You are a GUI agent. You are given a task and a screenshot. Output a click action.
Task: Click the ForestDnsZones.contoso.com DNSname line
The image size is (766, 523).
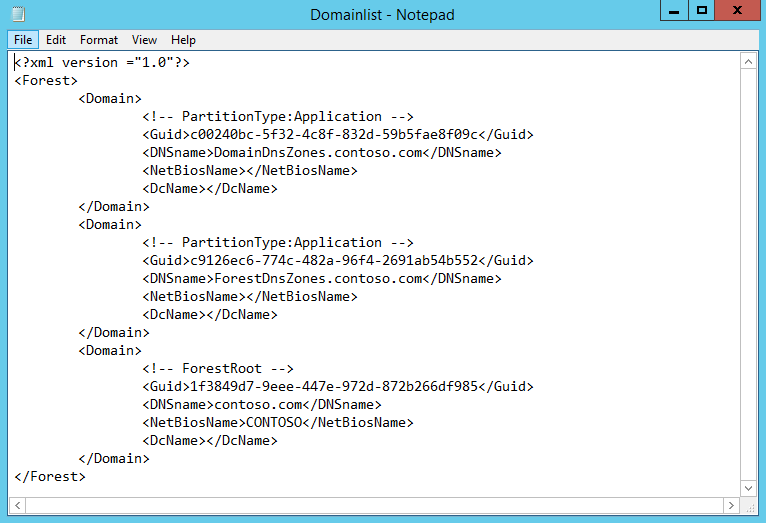pyautogui.click(x=322, y=278)
